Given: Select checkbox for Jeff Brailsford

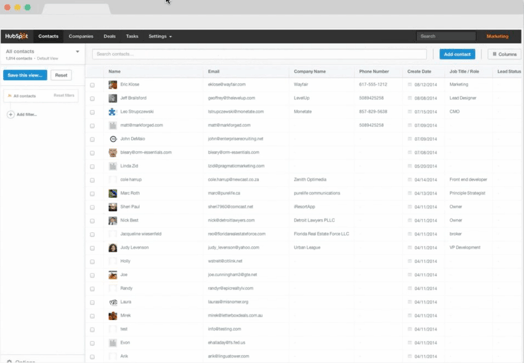Looking at the screenshot, I should click(x=92, y=99).
